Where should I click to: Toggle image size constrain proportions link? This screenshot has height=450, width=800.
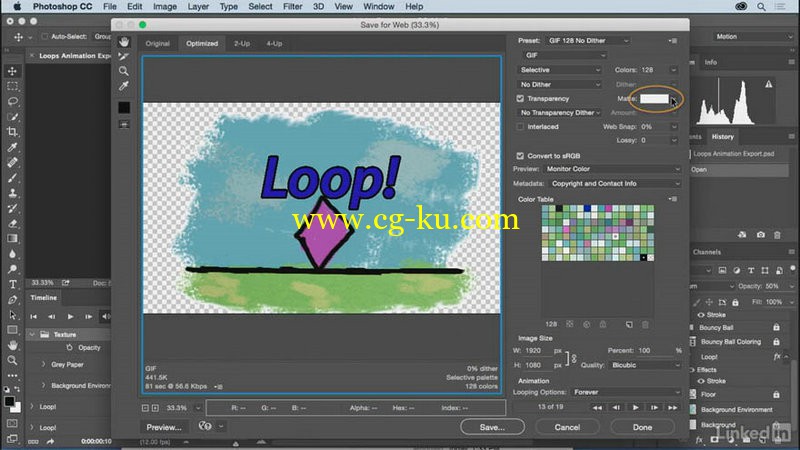(574, 359)
